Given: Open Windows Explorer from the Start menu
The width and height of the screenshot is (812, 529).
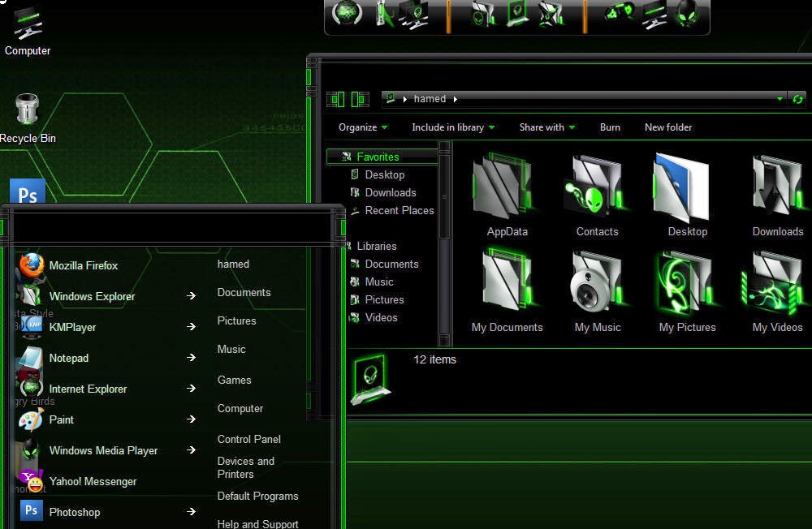Looking at the screenshot, I should 93,296.
